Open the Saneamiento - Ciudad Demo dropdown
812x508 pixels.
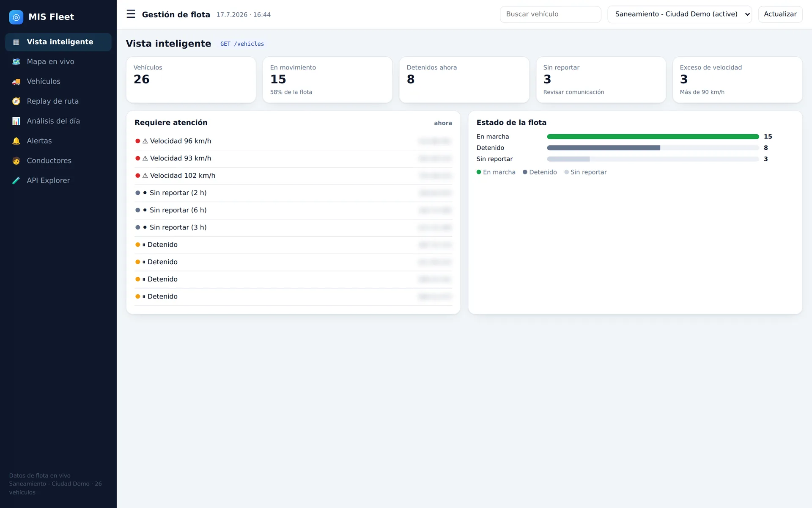tap(679, 14)
